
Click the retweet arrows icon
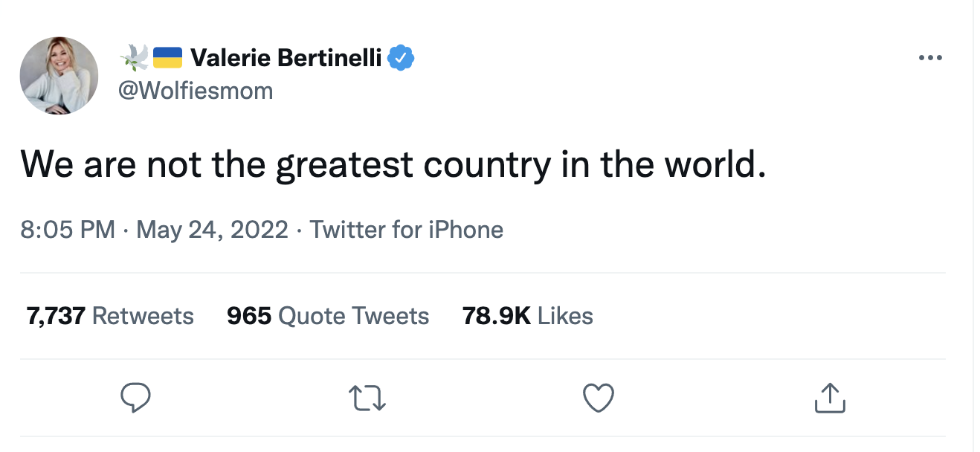368,398
